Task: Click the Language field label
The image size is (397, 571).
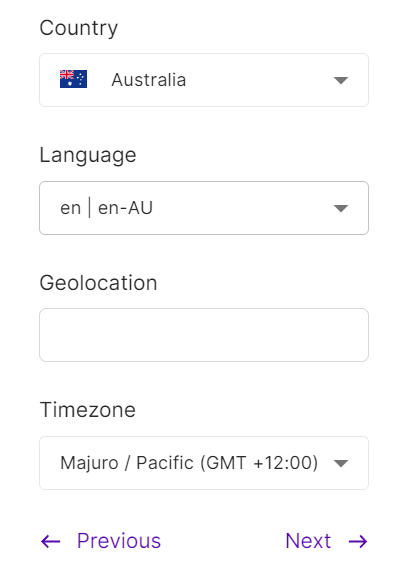Action: tap(88, 155)
